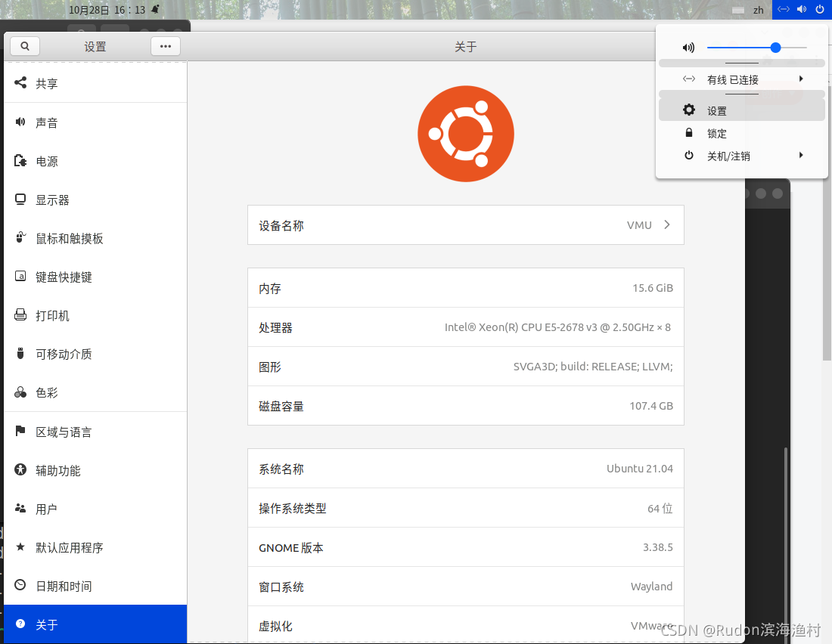Screen dimensions: 832x644
Task: Click the 窗口系统 value Wayland
Action: [651, 587]
